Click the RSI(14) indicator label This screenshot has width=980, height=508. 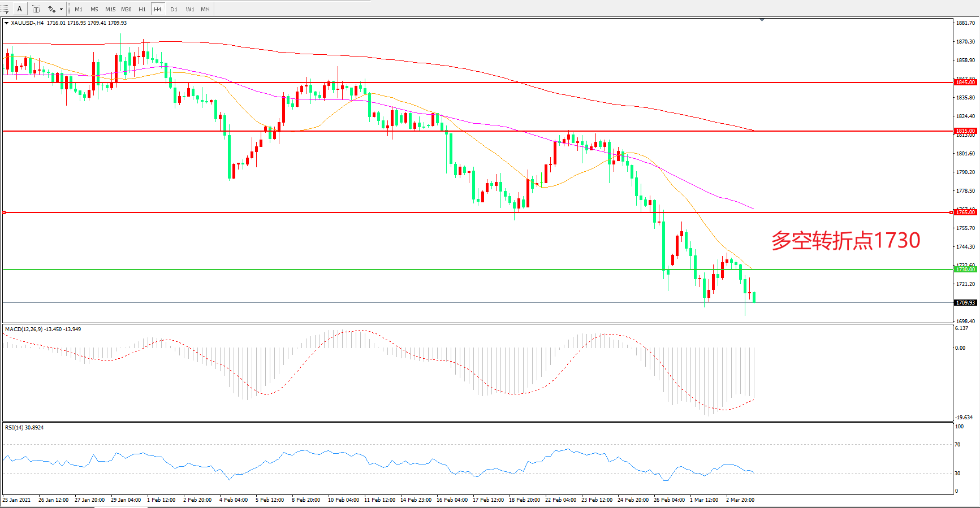pyautogui.click(x=24, y=427)
